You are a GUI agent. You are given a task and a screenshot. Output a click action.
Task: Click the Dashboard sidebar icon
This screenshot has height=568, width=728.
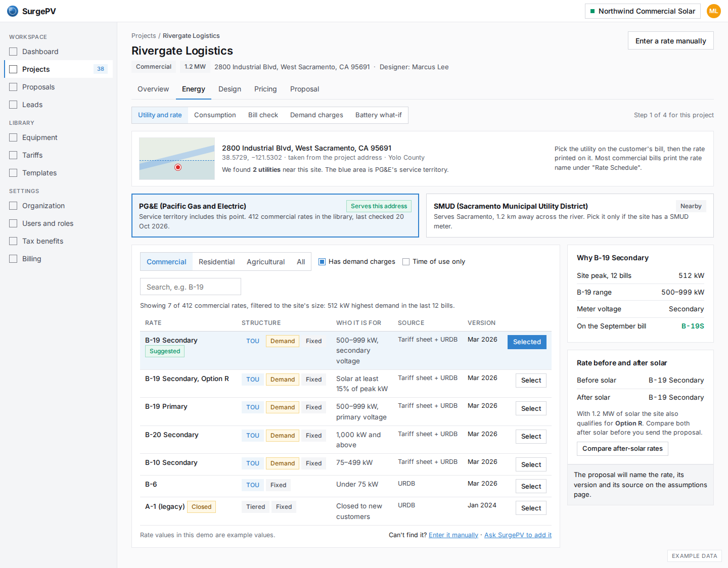coord(13,52)
